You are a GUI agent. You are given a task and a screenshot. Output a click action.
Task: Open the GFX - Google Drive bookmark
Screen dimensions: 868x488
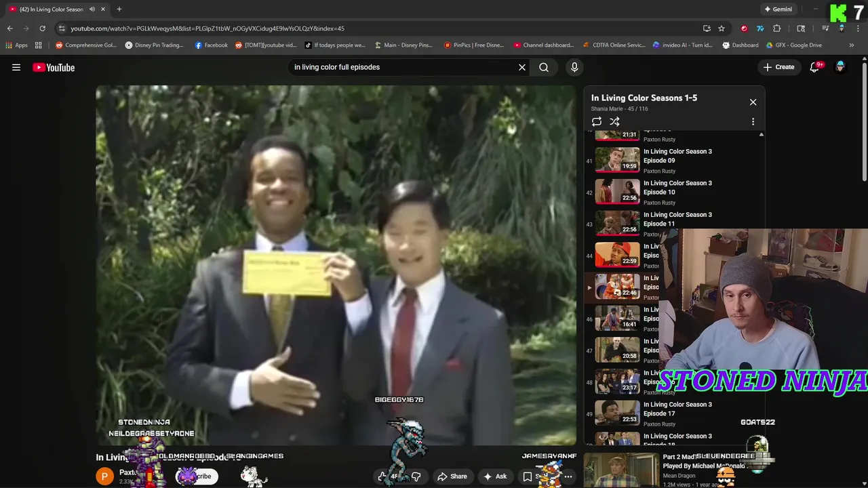tap(794, 45)
